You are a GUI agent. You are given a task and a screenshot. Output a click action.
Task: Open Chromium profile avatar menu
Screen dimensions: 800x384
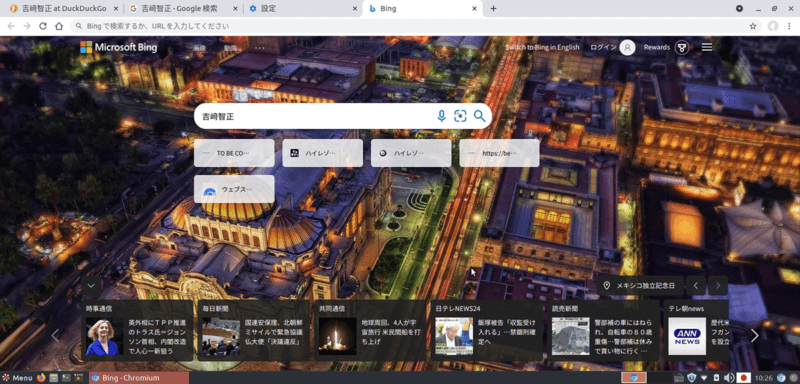(773, 26)
